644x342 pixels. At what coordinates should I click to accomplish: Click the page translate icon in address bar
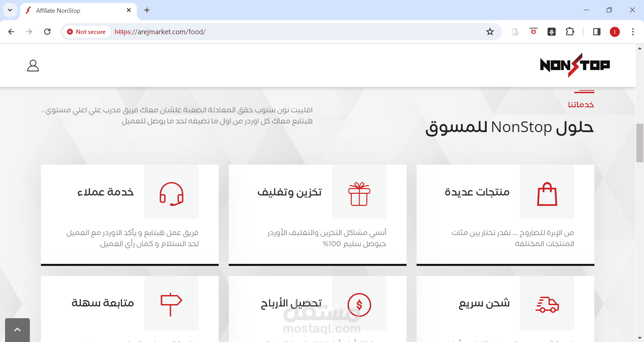coord(515,32)
